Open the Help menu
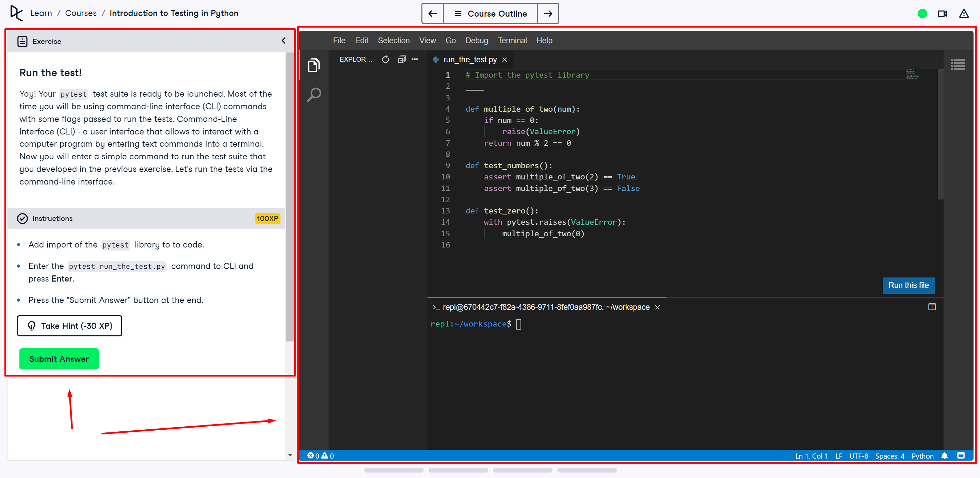The width and height of the screenshot is (980, 478). [544, 40]
